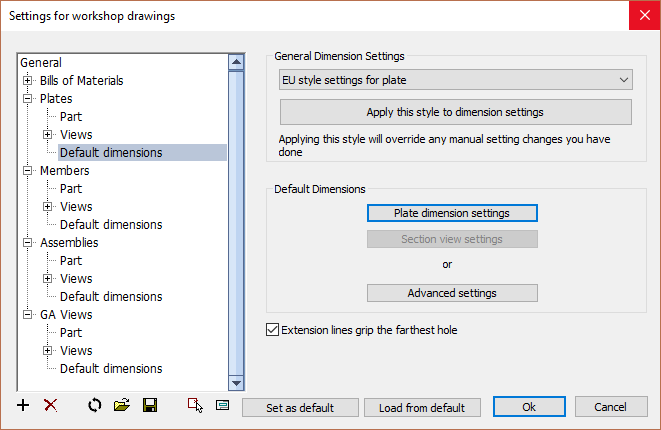Collapse the Plates tree node
The height and width of the screenshot is (430, 661).
(27, 98)
